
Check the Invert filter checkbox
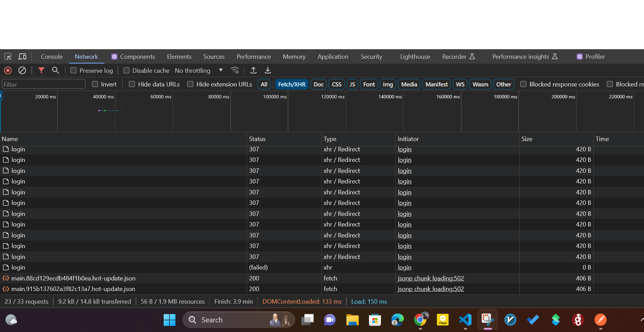(x=95, y=84)
